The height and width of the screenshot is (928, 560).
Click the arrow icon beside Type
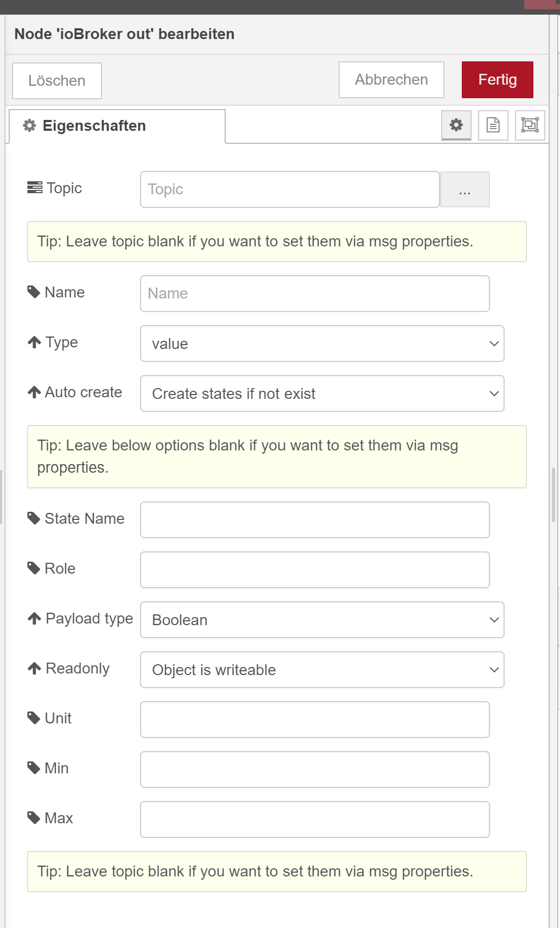[x=34, y=342]
